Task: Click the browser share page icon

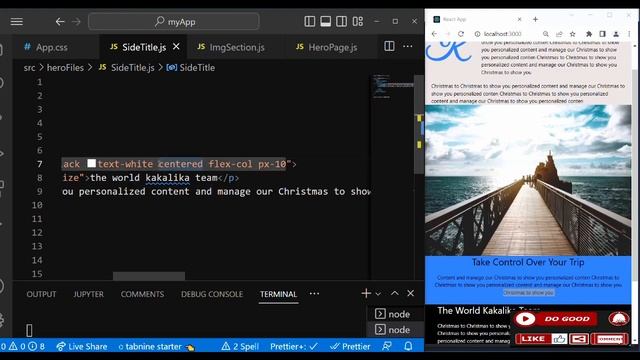Action: click(559, 34)
